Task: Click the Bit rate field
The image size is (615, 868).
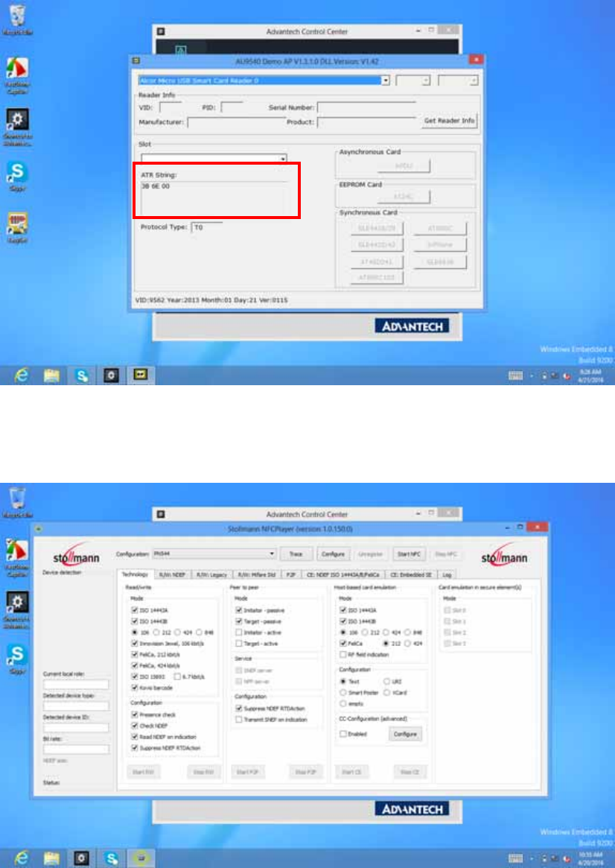Action: (x=77, y=749)
